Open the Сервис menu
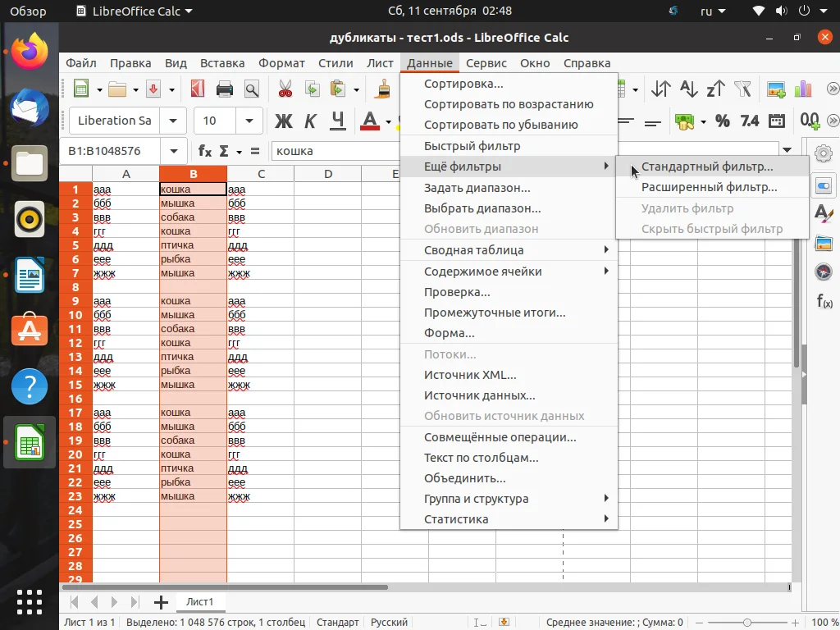The width and height of the screenshot is (840, 630). tap(486, 62)
